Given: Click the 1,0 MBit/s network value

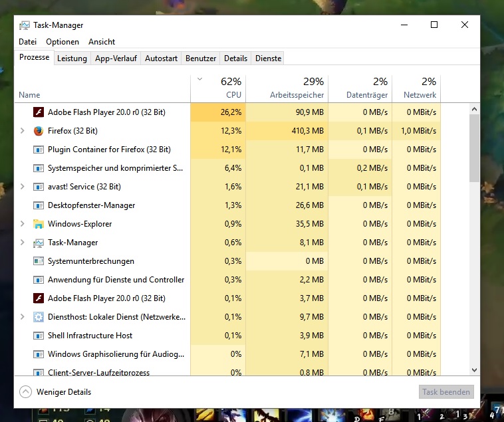Looking at the screenshot, I should (418, 131).
